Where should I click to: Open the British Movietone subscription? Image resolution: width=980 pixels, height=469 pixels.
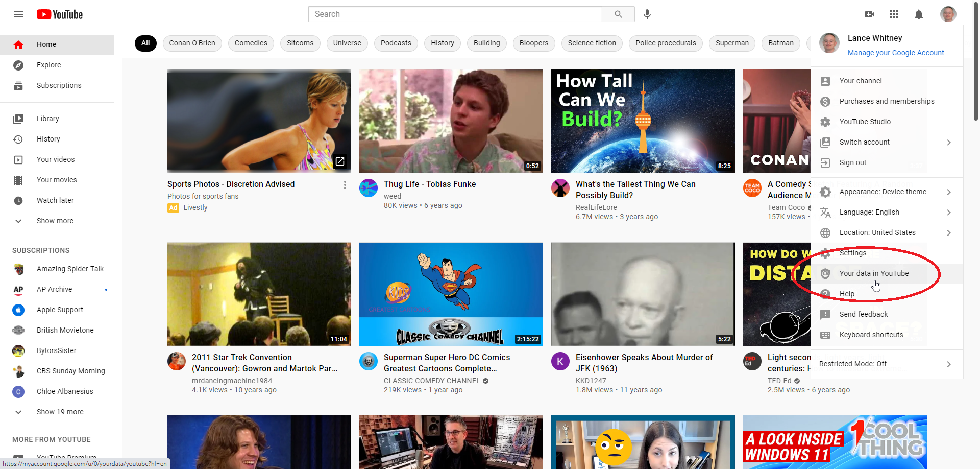point(57,330)
